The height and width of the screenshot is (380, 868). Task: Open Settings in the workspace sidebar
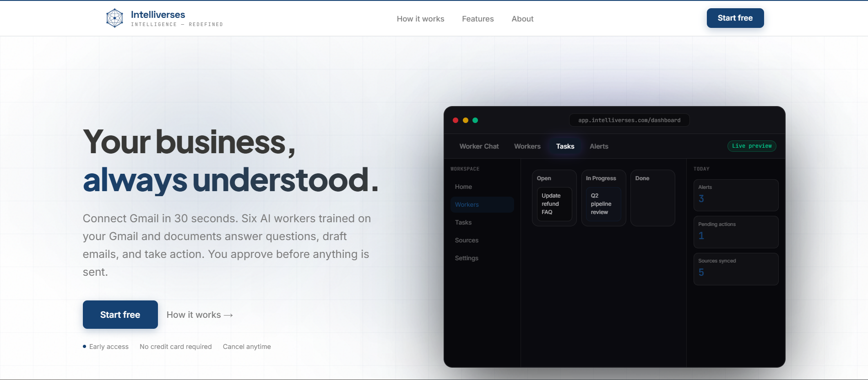point(482,258)
